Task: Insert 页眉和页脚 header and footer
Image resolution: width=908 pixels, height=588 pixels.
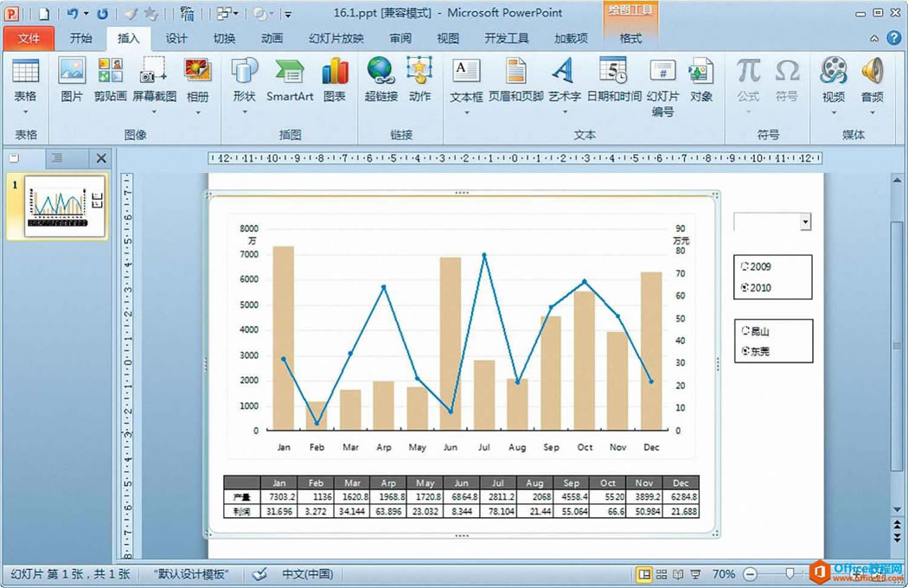Action: (515, 80)
